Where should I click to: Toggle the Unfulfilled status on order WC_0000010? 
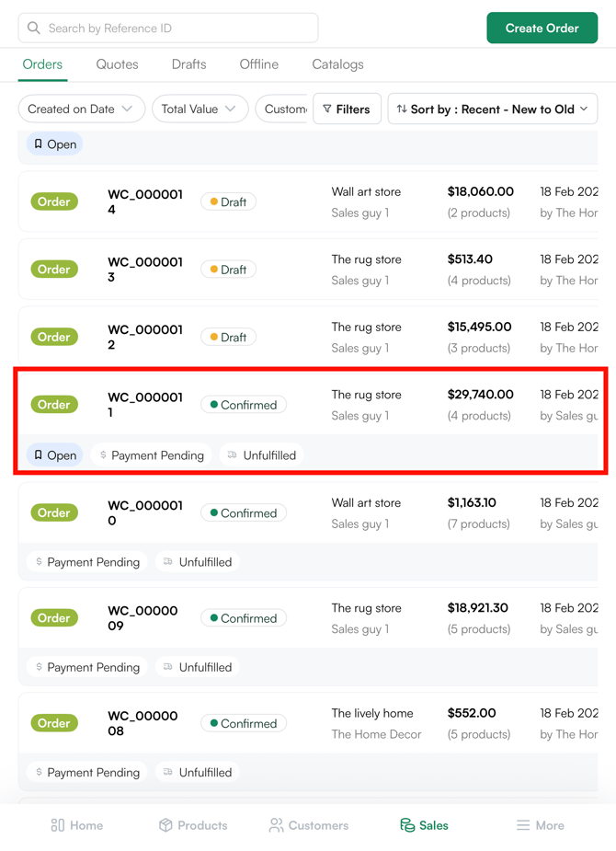tap(197, 561)
